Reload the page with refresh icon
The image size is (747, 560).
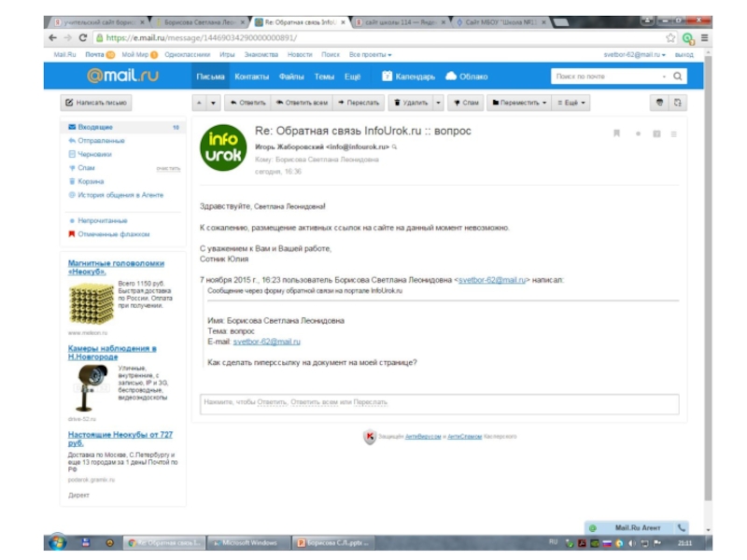(83, 37)
